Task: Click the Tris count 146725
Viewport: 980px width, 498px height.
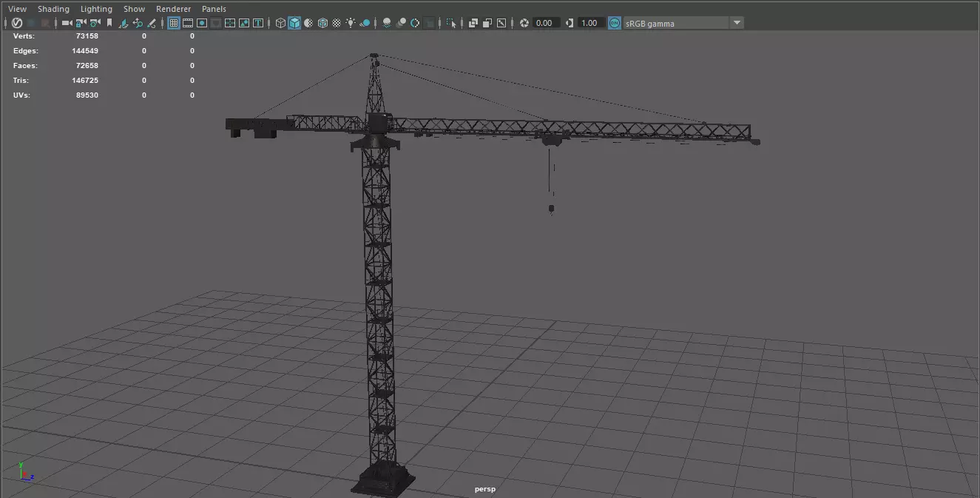Action: click(85, 80)
